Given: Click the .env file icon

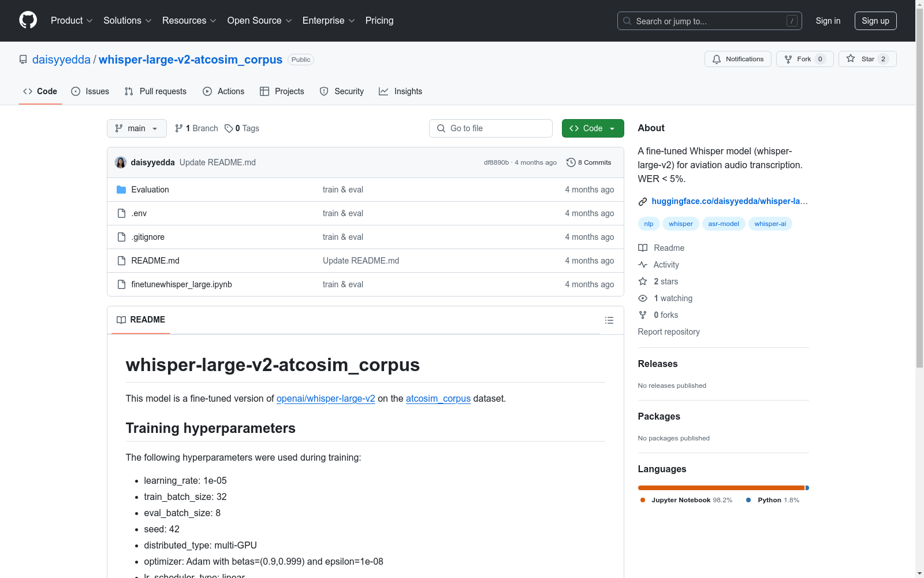Looking at the screenshot, I should pos(121,213).
